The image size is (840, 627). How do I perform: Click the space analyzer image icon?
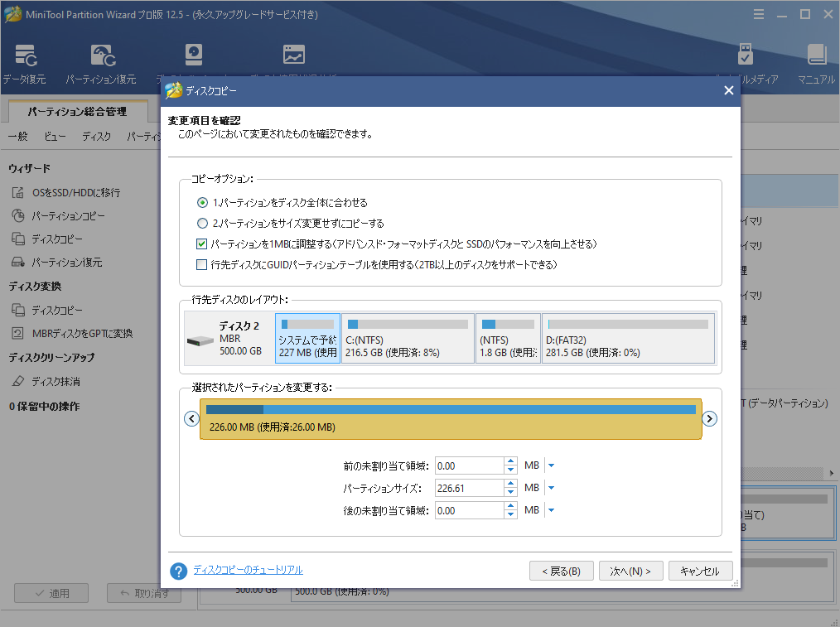click(x=293, y=55)
